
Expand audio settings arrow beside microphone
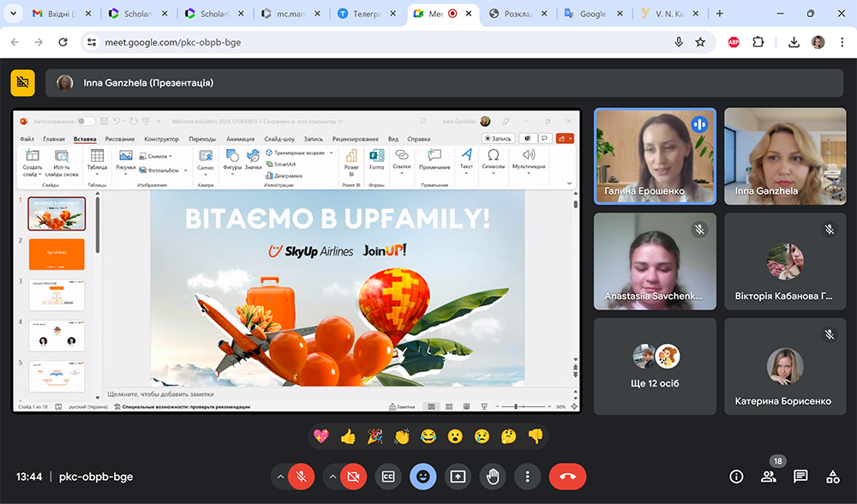[280, 477]
